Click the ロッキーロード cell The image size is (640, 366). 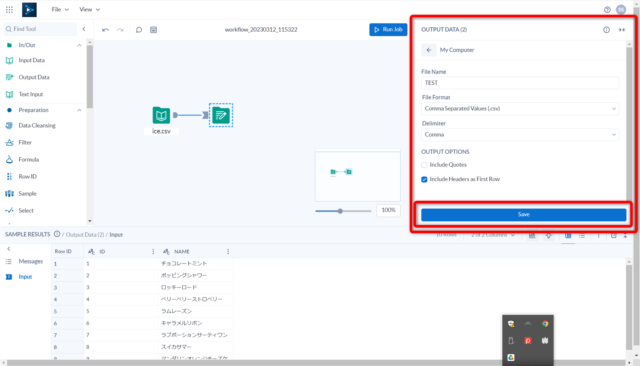click(x=196, y=287)
